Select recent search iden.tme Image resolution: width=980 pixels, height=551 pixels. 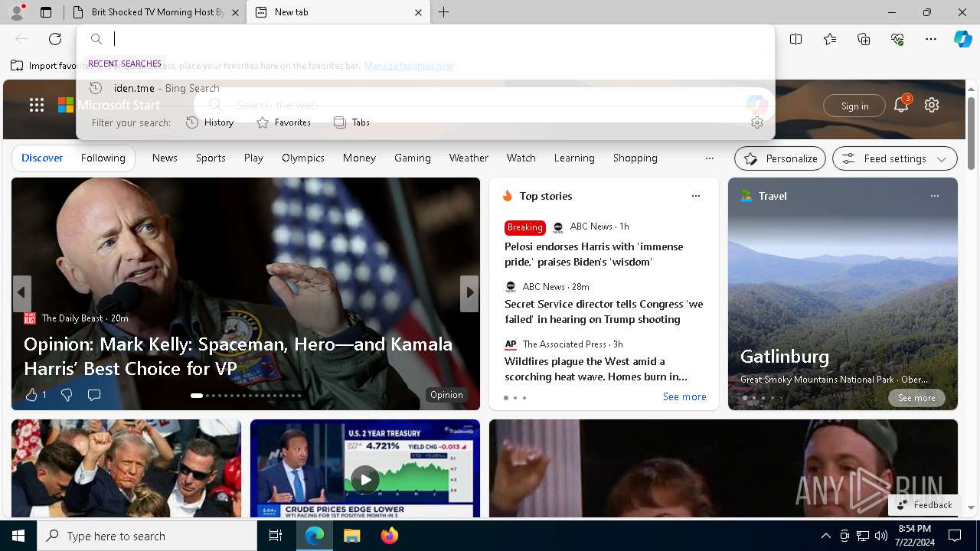pyautogui.click(x=425, y=88)
